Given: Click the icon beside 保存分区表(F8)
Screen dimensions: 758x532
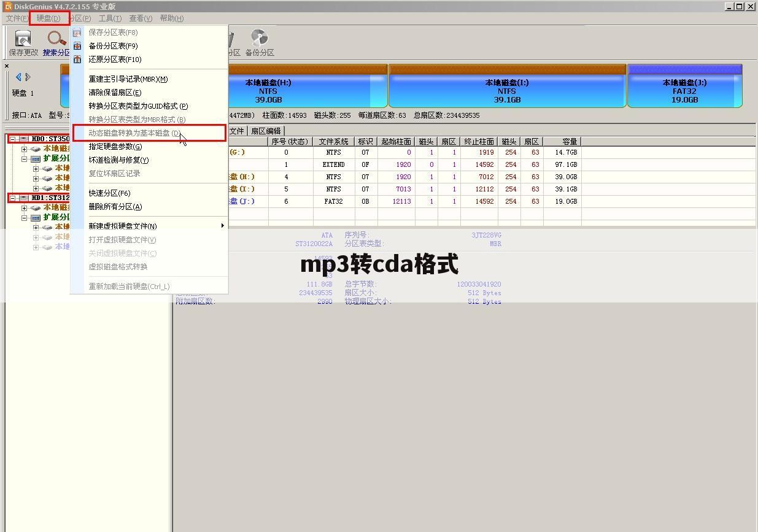Looking at the screenshot, I should (77, 33).
